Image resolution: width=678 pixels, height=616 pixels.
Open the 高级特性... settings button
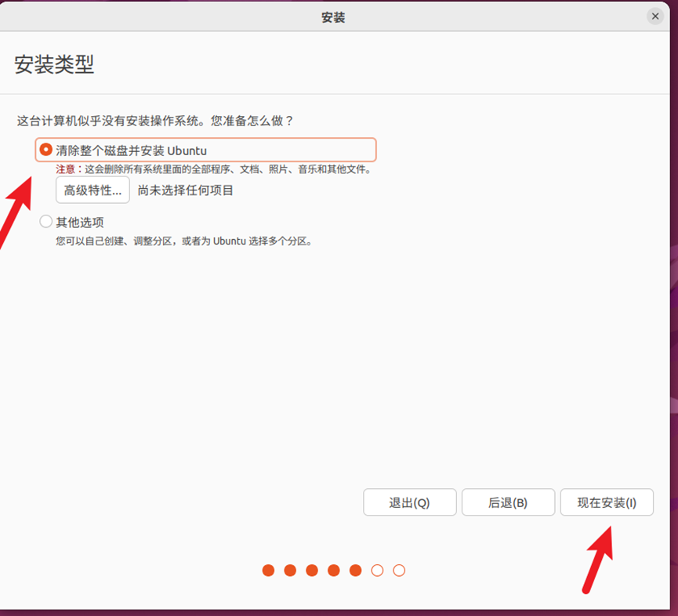click(x=92, y=190)
